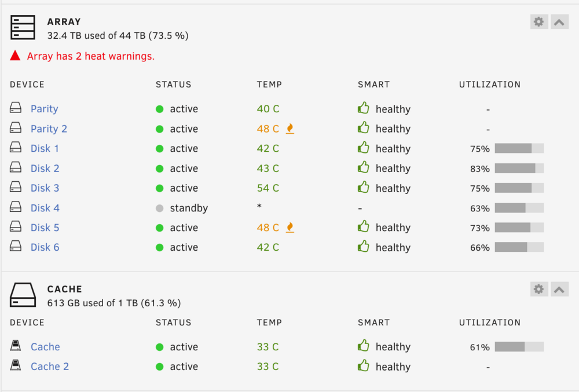The image size is (579, 392).
Task: Click the drive icon beside Disk 1
Action: click(x=16, y=147)
